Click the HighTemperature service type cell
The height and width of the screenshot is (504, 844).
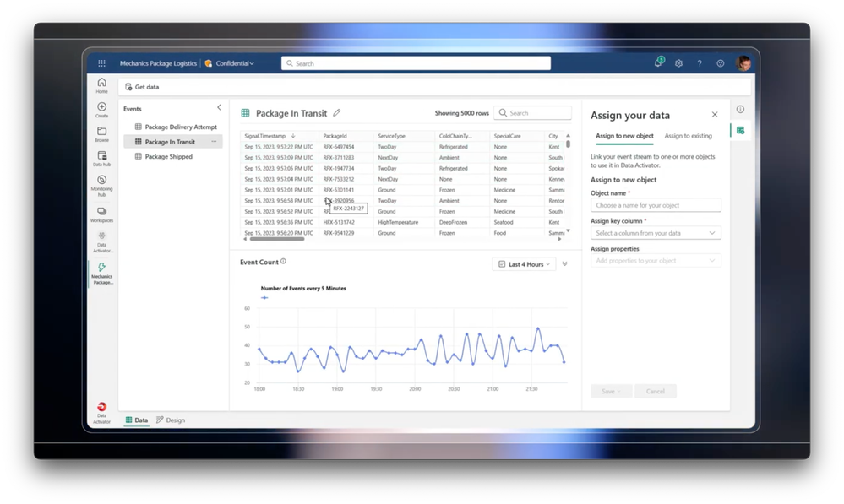[x=398, y=222]
